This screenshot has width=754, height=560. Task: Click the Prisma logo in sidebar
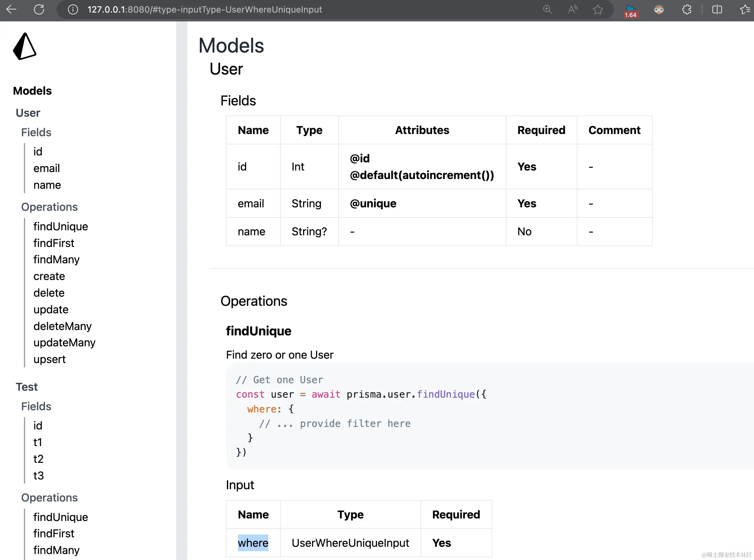point(25,47)
